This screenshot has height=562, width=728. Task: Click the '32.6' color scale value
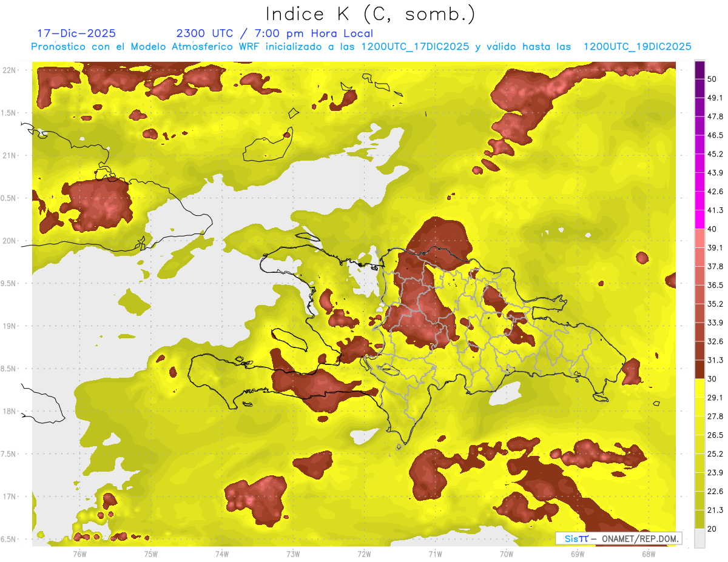click(715, 341)
